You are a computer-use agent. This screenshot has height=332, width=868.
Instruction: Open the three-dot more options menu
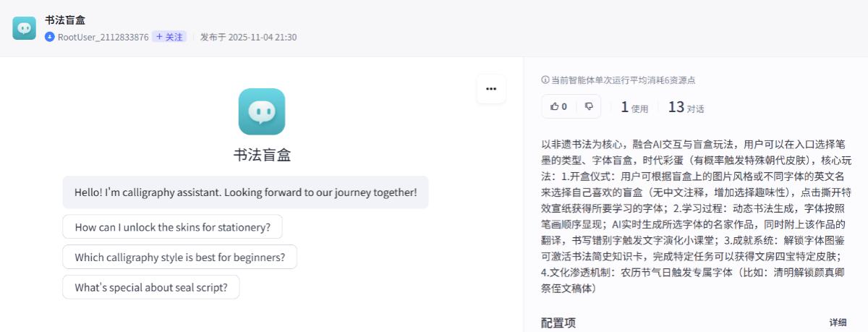[491, 89]
